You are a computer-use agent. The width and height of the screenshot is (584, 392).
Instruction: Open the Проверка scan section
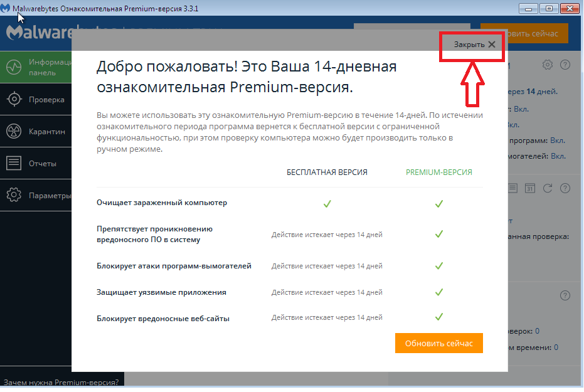tap(36, 99)
